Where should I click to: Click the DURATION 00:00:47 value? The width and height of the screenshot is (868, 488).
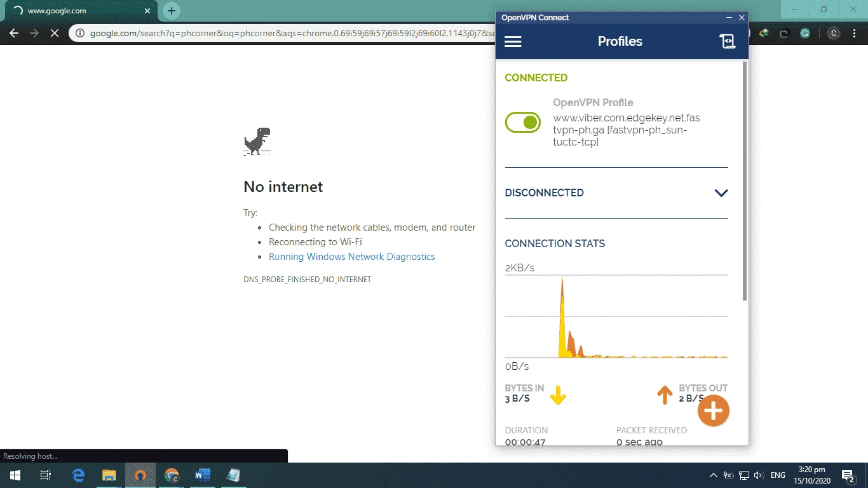pos(525,442)
